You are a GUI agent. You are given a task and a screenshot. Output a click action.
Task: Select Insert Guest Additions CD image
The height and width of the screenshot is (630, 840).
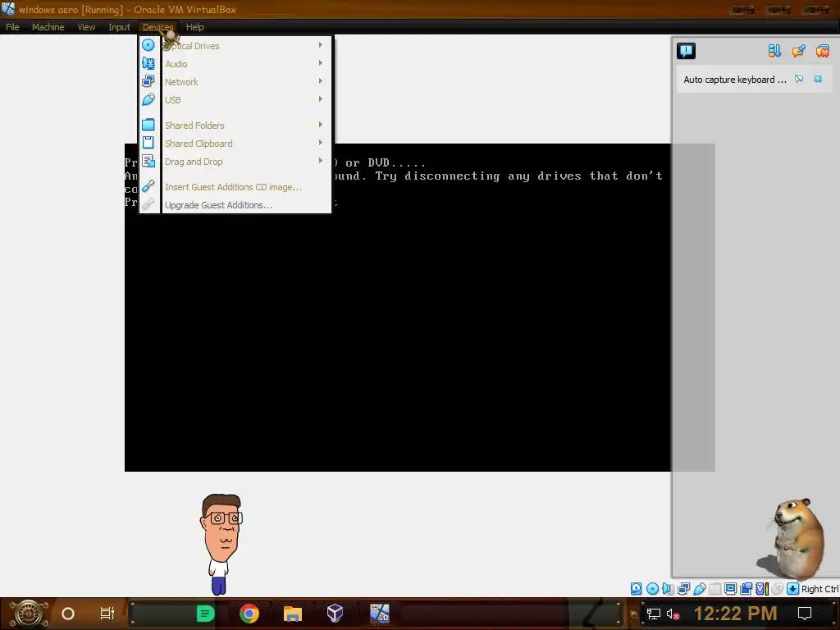coord(235,187)
